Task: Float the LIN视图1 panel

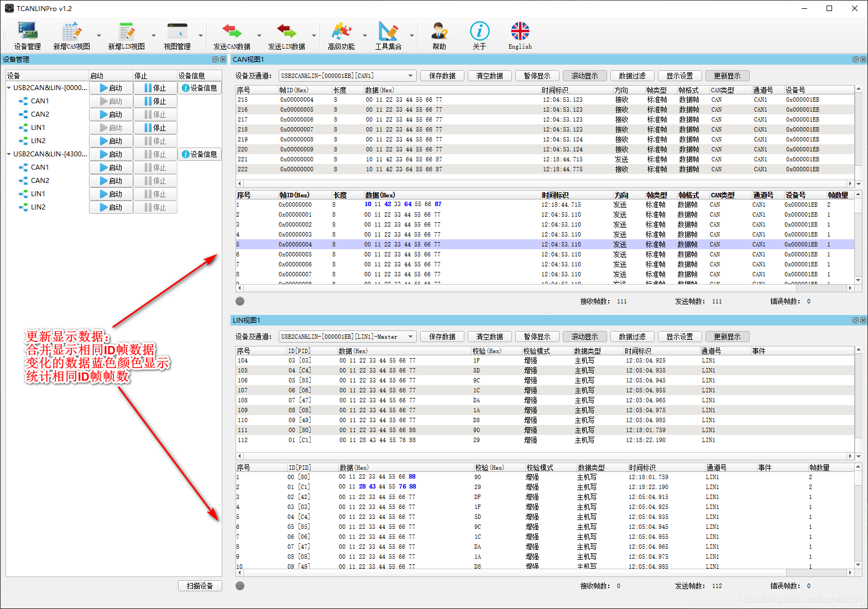Action: 855,320
